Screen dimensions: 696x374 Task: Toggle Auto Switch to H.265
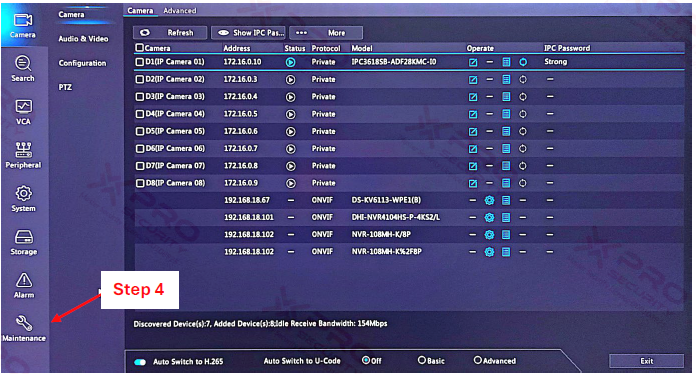point(140,362)
